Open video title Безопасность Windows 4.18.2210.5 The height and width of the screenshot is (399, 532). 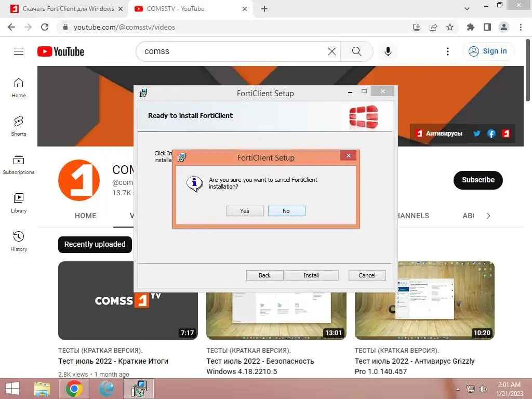[x=260, y=366]
